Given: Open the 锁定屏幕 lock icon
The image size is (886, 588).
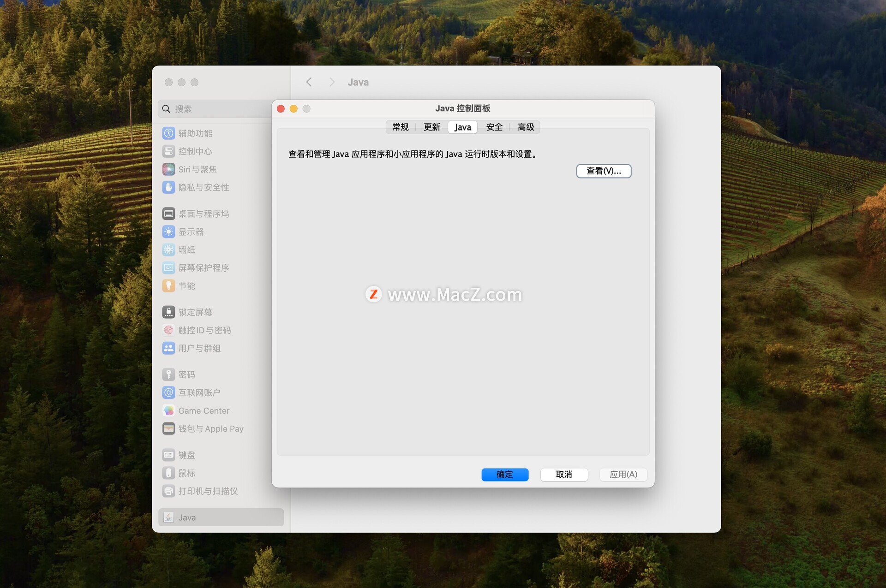Looking at the screenshot, I should [x=168, y=312].
